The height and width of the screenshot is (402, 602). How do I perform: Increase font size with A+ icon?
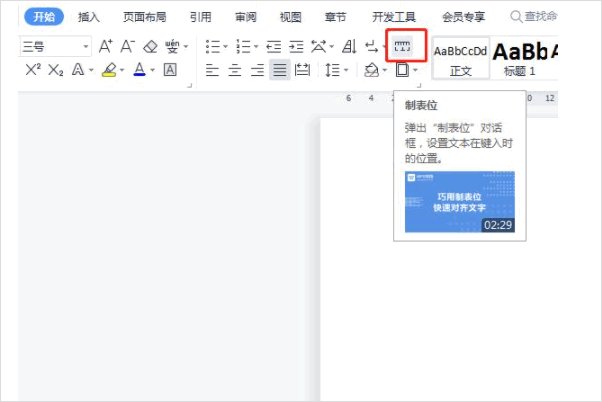coord(106,46)
